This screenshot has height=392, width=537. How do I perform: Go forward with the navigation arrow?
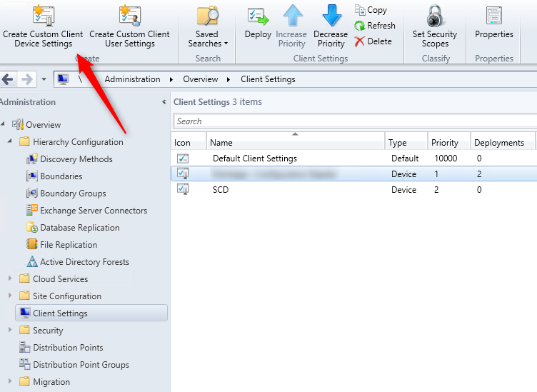coord(27,79)
